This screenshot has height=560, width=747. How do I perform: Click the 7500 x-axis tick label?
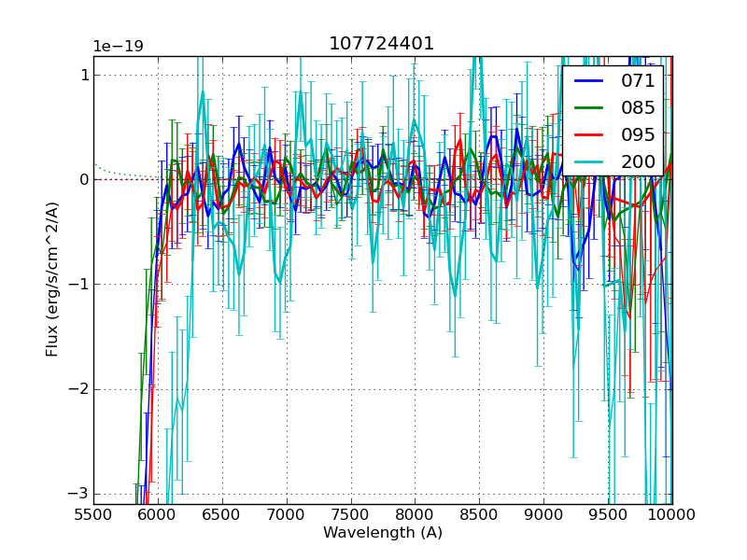point(351,514)
